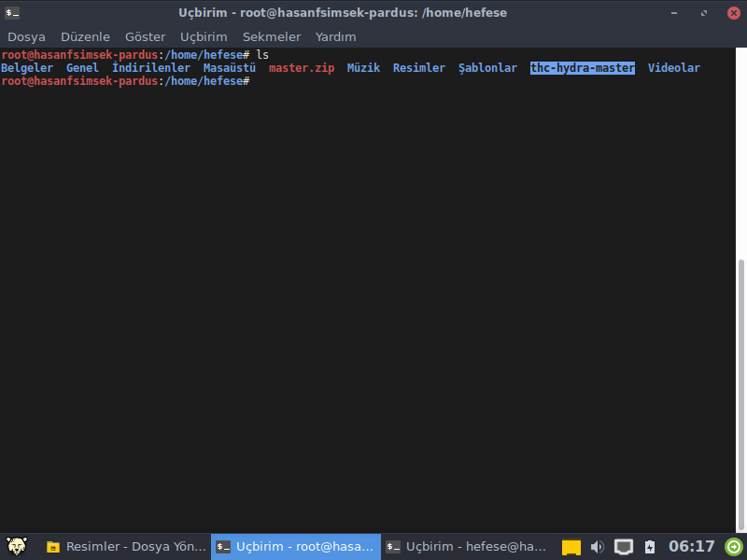Click the green session logout icon

734,547
